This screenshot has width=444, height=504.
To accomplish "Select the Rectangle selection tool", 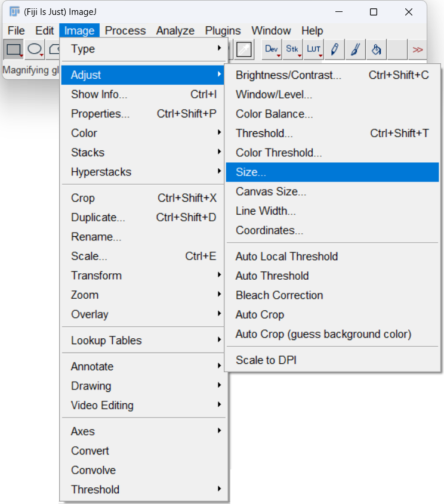I will click(14, 50).
